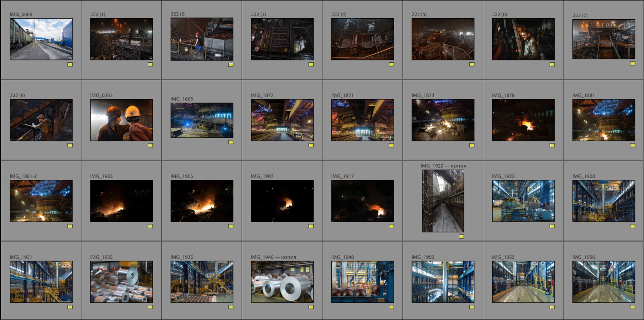Screen dimensions: 644x320
Task: Click yellow label swatch under 222 (1)
Action: coord(150,64)
